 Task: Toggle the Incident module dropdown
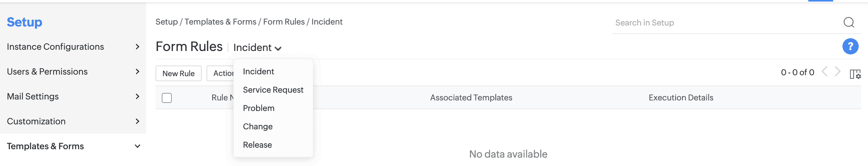(257, 48)
